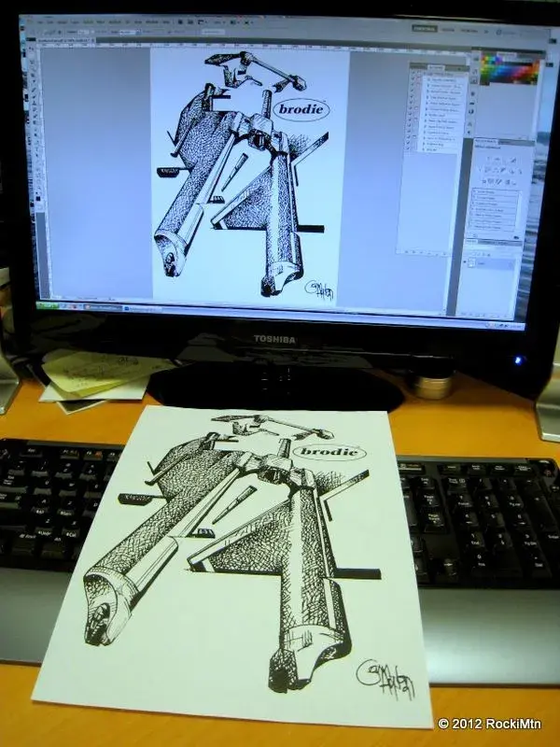Add a Channel Mixer adjustment layer
560x747 pixels.
click(x=520, y=172)
